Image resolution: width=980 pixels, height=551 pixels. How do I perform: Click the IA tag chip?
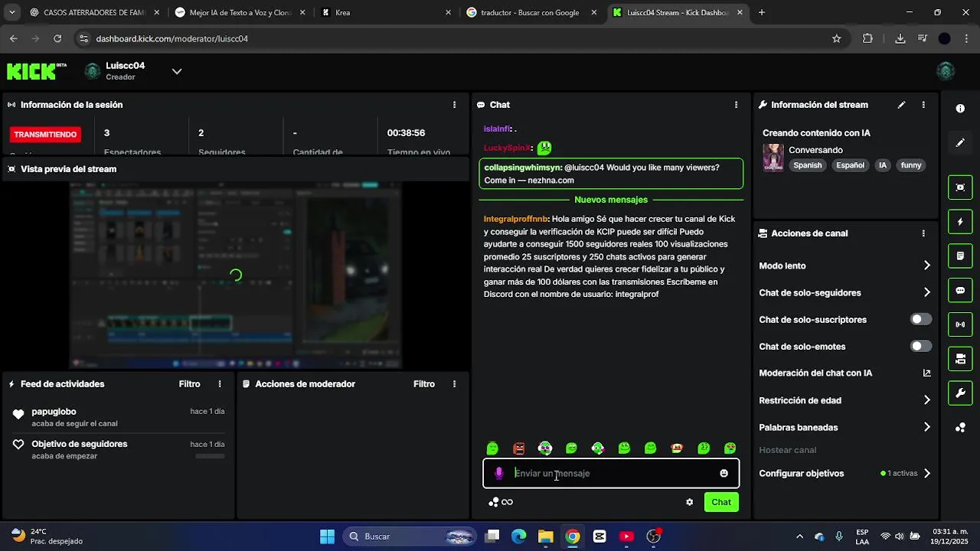(883, 165)
